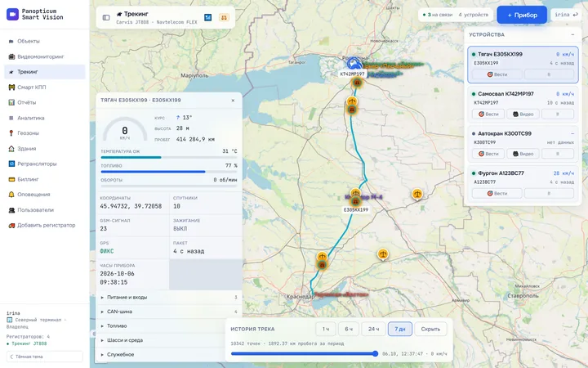This screenshot has height=368, width=588.
Task: Click the E305KX199 vehicle marker on map
Action: coord(355,202)
